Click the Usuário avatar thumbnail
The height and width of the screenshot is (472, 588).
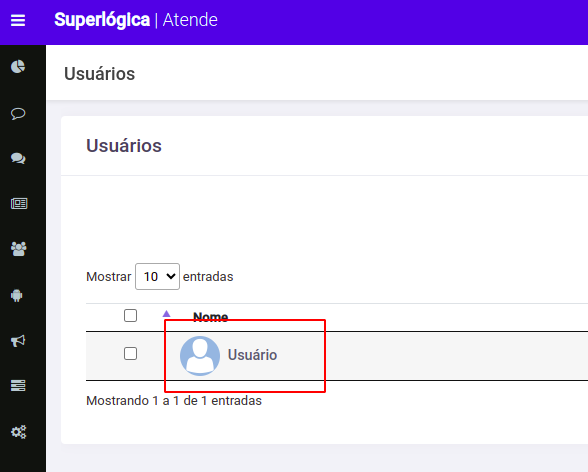pos(200,356)
